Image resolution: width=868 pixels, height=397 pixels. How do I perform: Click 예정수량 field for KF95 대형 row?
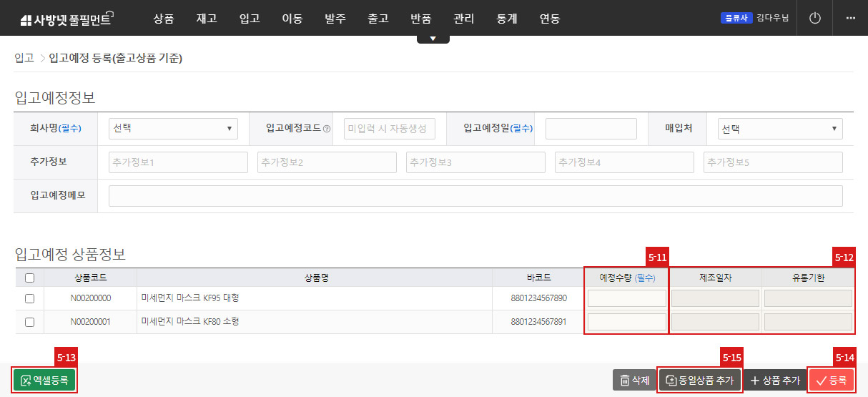627,298
